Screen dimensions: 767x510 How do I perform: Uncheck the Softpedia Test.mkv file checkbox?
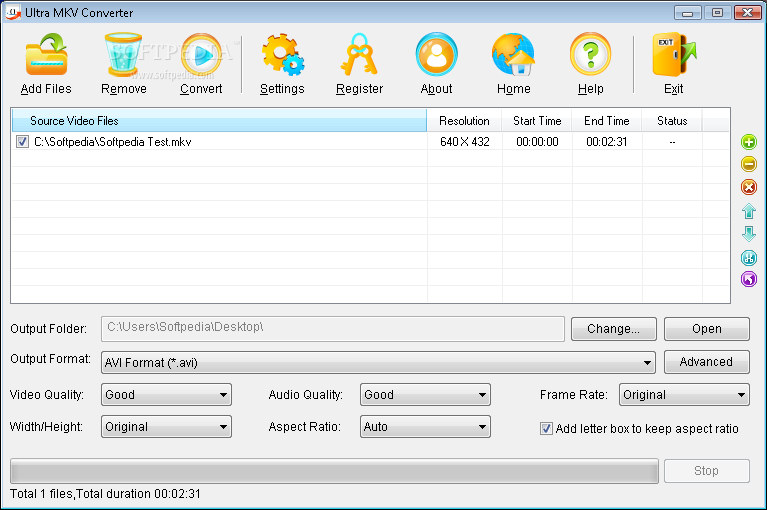pyautogui.click(x=22, y=142)
